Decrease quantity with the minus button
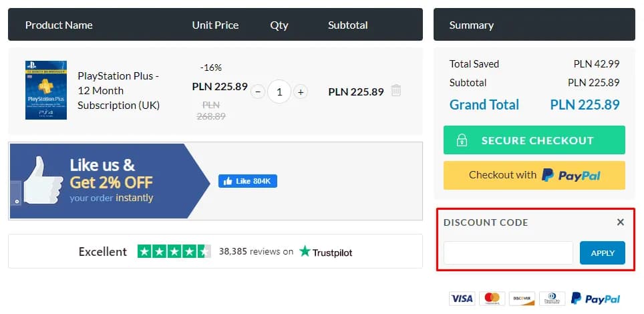The image size is (644, 314). [x=259, y=92]
